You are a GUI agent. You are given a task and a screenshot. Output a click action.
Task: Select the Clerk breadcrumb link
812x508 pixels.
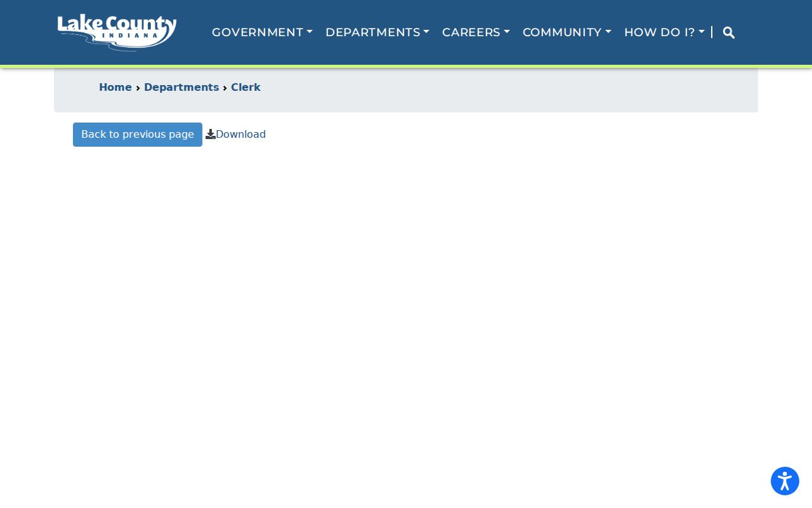[246, 88]
